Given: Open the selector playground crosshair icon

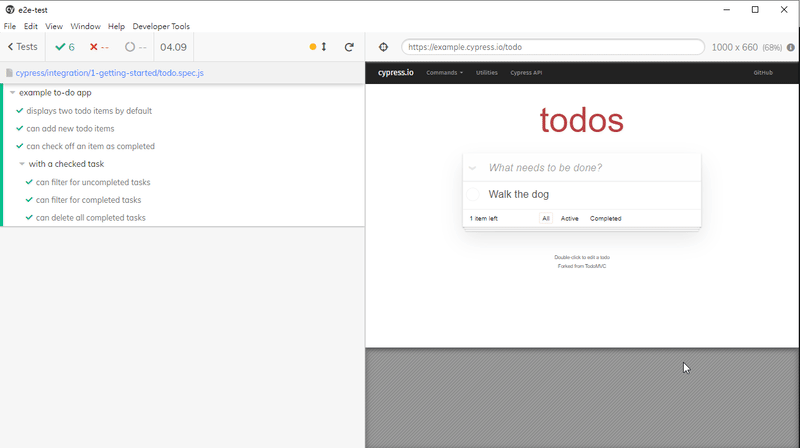Looking at the screenshot, I should click(x=384, y=47).
